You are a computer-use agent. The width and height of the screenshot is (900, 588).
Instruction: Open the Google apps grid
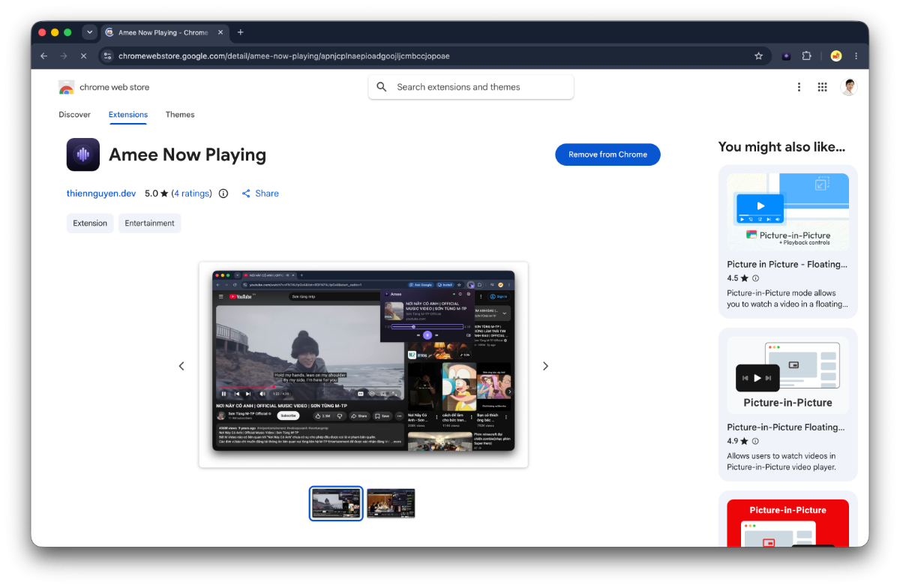pyautogui.click(x=823, y=87)
